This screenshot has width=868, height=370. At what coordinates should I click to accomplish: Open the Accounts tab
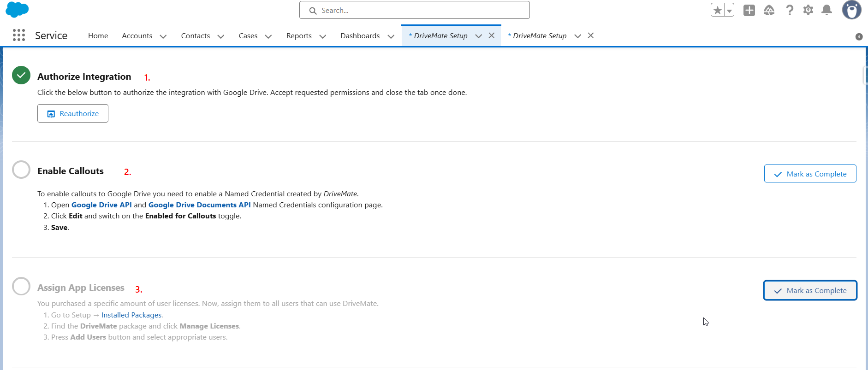click(x=137, y=35)
